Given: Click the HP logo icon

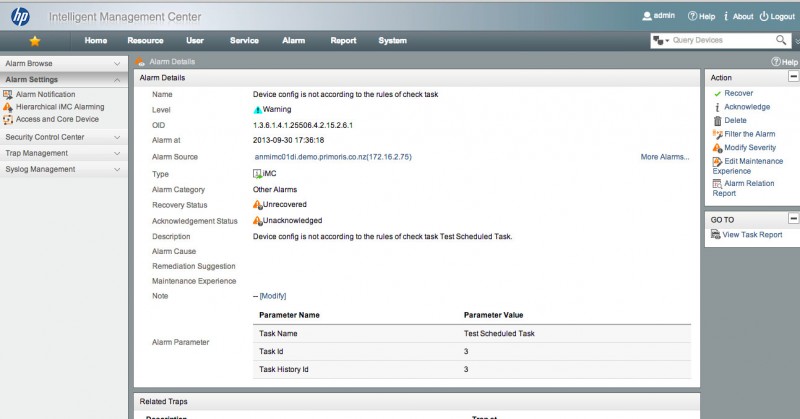Looking at the screenshot, I should click(20, 17).
